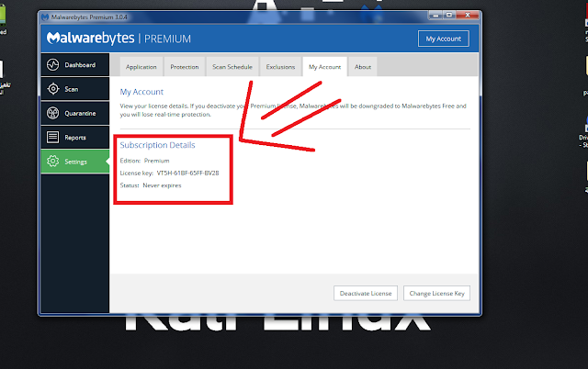
Task: Click the 'Status: Never expires' line
Action: [151, 185]
